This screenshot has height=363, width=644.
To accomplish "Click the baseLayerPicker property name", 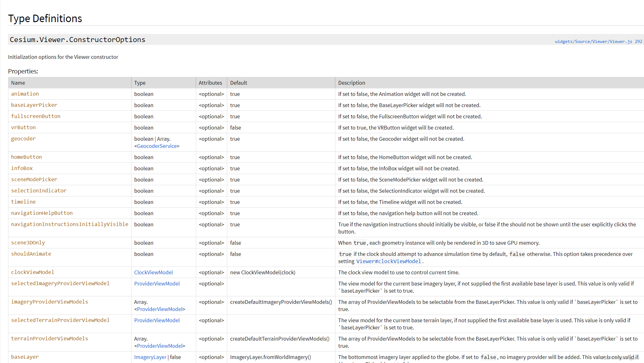I will pos(34,105).
